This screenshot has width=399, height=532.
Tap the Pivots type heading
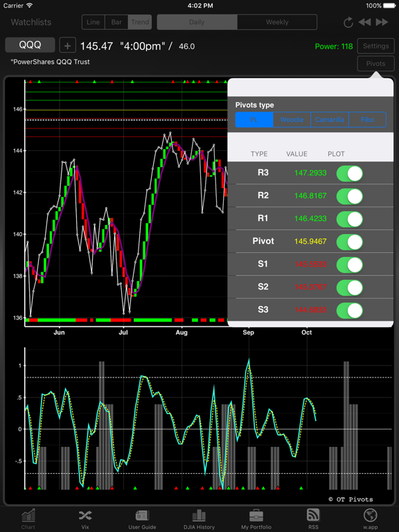(254, 105)
